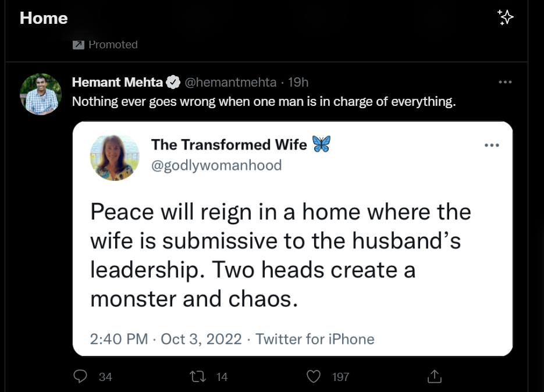Click the Home header title

pos(44,18)
